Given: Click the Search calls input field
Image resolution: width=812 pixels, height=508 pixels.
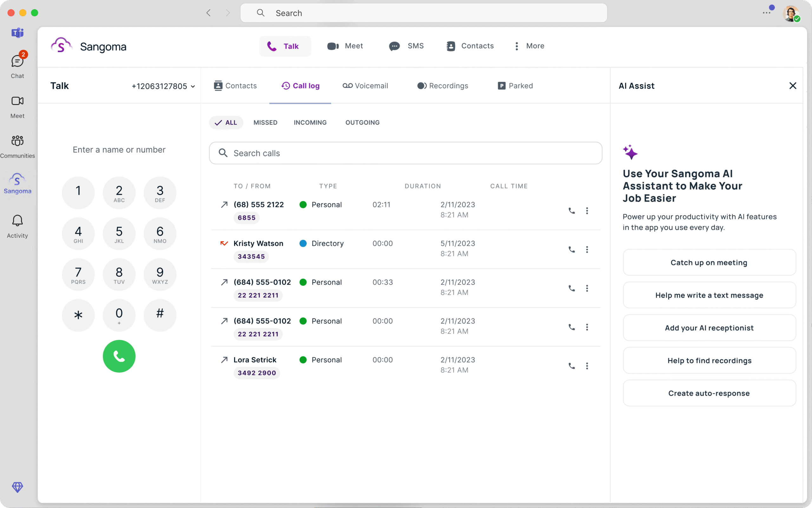Looking at the screenshot, I should tap(405, 153).
